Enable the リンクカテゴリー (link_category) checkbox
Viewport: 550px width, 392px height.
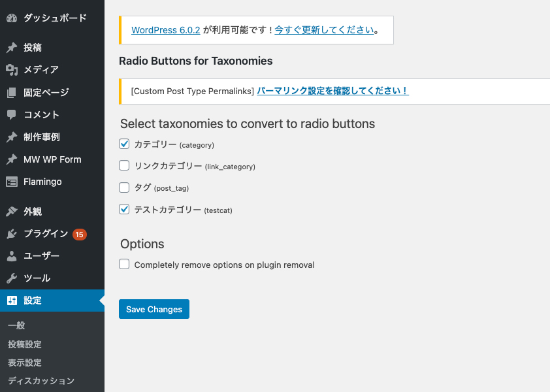coord(124,165)
